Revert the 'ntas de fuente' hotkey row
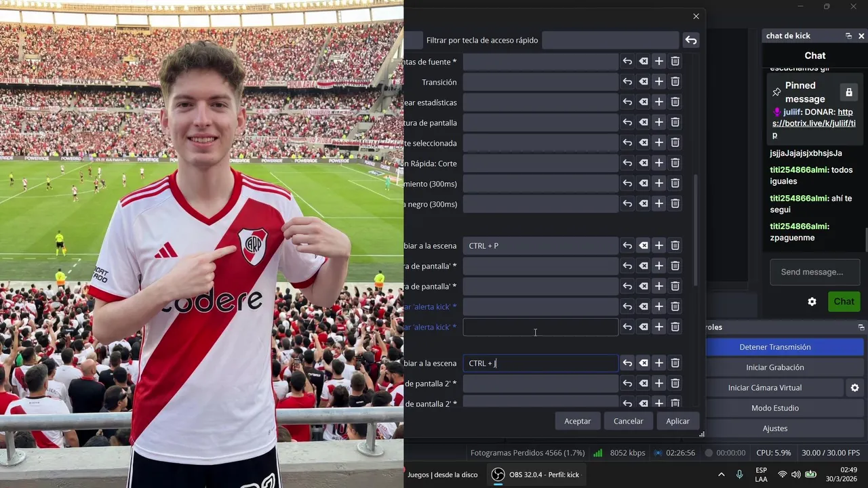The height and width of the screenshot is (488, 868). pyautogui.click(x=627, y=62)
